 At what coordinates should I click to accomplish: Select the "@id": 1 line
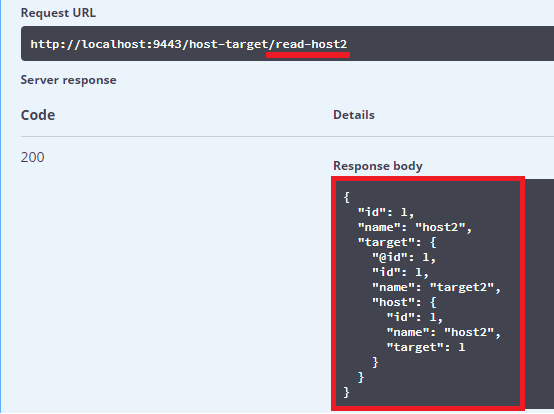pyautogui.click(x=404, y=258)
